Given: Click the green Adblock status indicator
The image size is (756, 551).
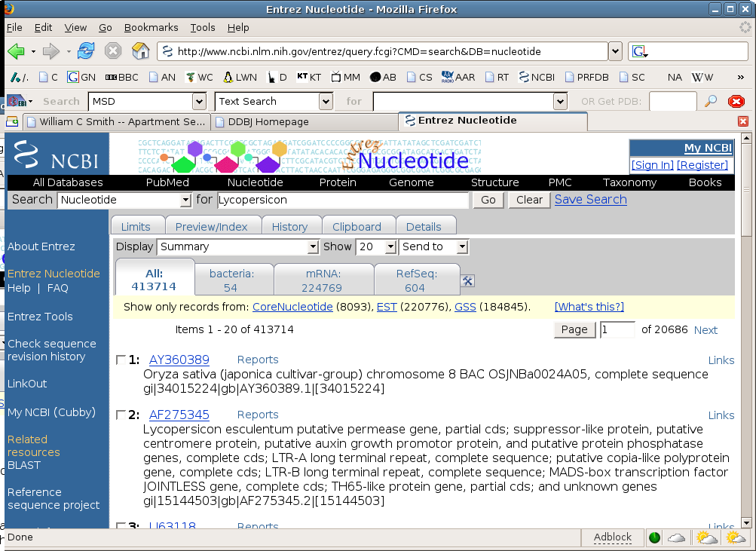Looking at the screenshot, I should 654,537.
